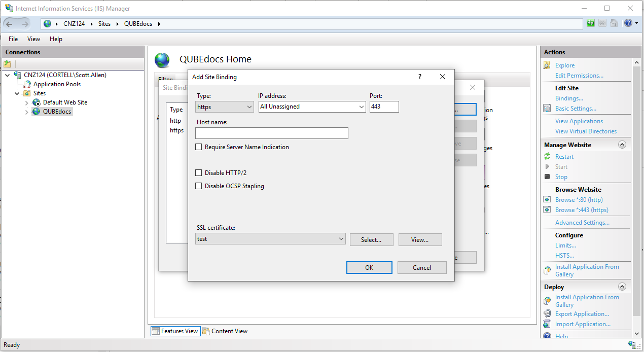Select the https row in Site Bindings
The height and width of the screenshot is (352, 644).
(177, 130)
